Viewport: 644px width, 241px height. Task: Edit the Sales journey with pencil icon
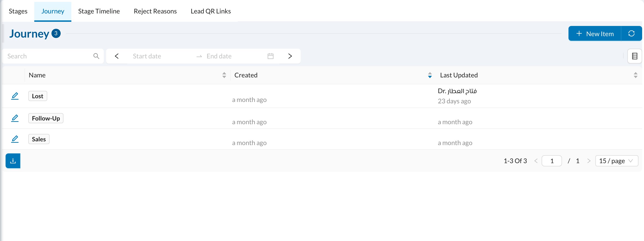click(15, 139)
